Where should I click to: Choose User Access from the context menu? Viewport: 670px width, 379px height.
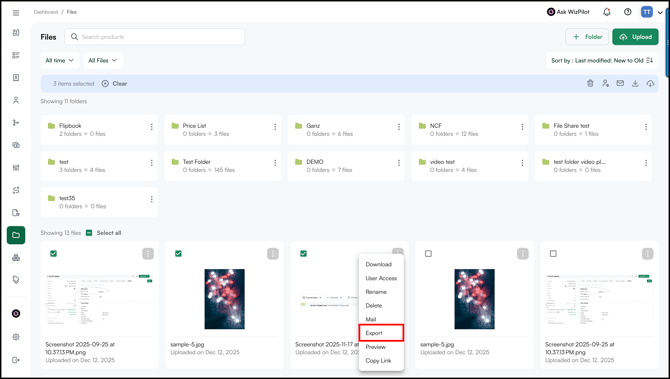coord(381,278)
